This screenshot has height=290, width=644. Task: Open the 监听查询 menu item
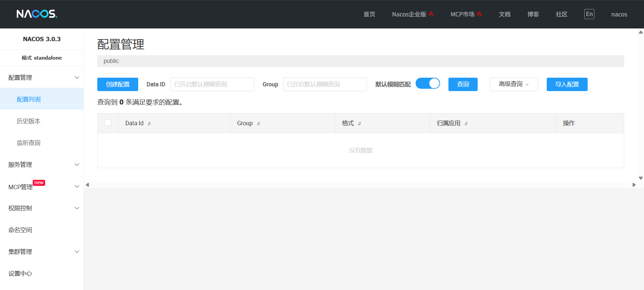(x=42, y=143)
